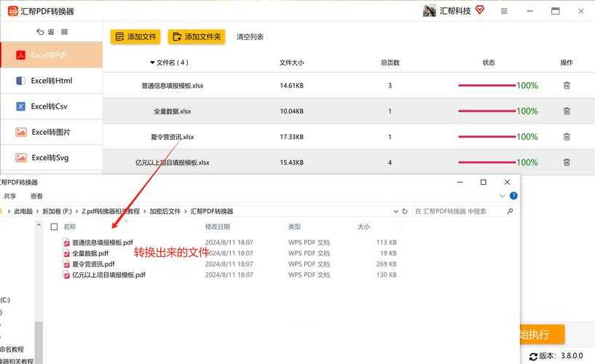Sort files by 类型 column
This screenshot has height=364, width=595.
coord(294,226)
